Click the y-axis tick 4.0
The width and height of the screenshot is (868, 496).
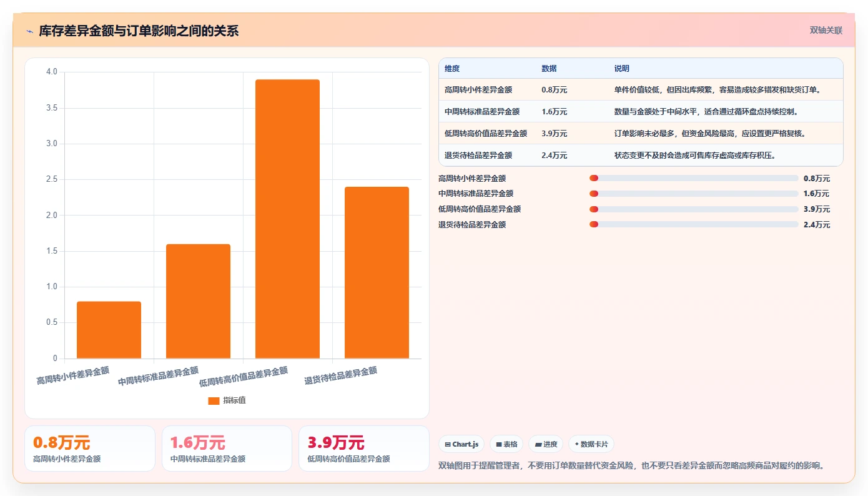52,72
